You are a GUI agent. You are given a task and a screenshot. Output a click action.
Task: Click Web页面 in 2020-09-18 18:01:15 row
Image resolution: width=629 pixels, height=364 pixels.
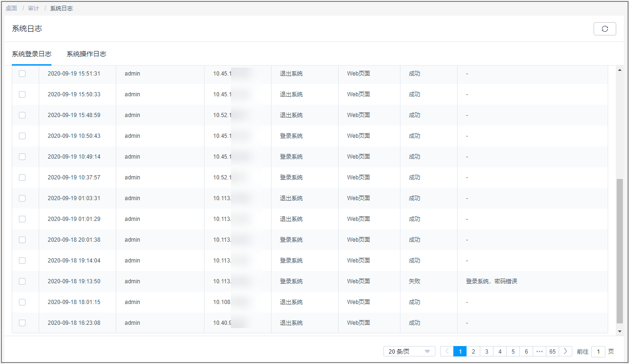click(x=359, y=302)
